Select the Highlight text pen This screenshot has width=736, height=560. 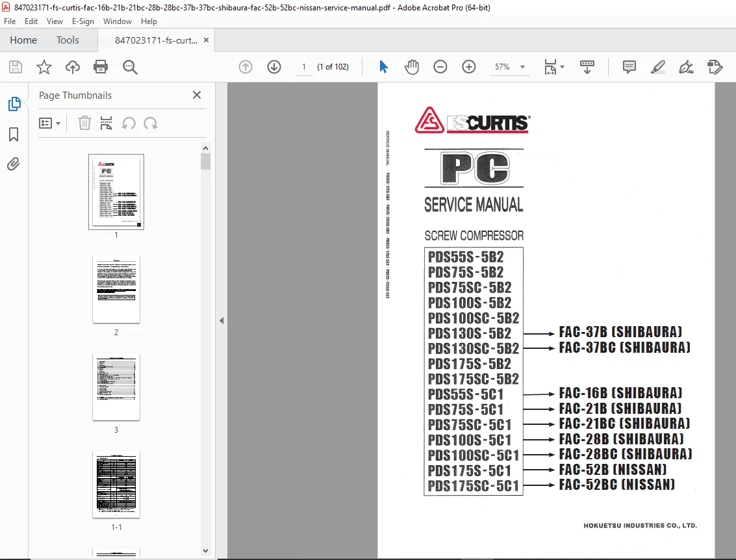[657, 67]
